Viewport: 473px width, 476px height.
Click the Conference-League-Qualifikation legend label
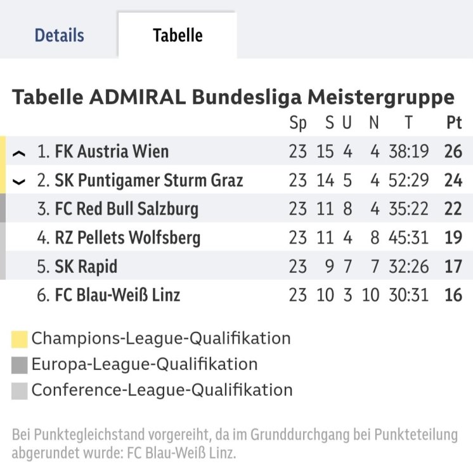[x=162, y=390]
